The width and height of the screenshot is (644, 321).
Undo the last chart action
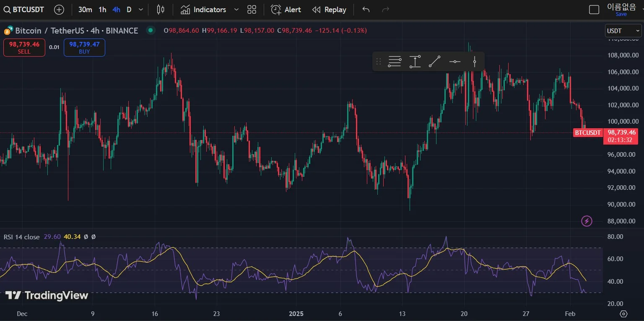coord(366,10)
